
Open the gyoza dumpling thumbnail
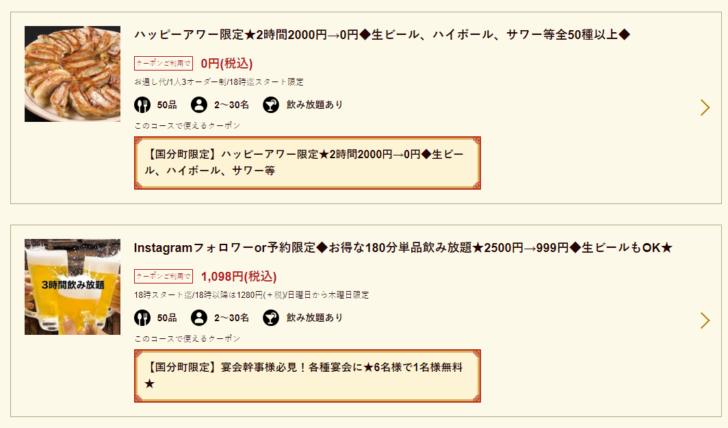72,74
